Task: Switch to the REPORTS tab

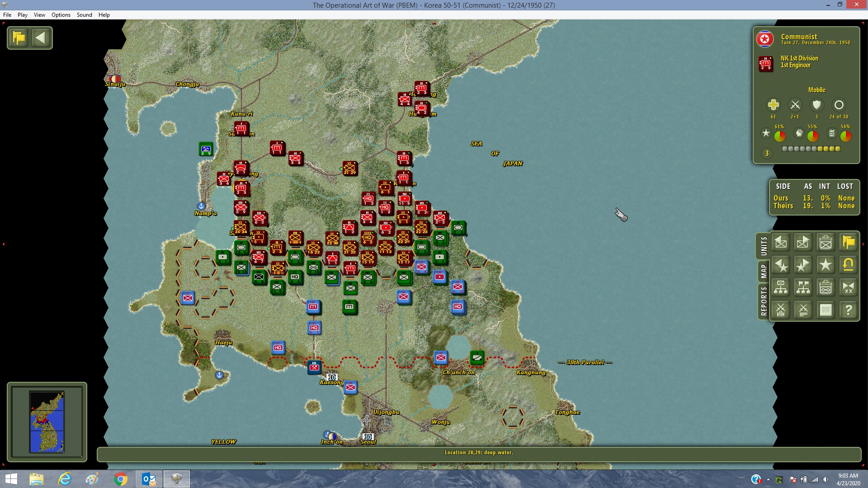Action: coord(764,301)
